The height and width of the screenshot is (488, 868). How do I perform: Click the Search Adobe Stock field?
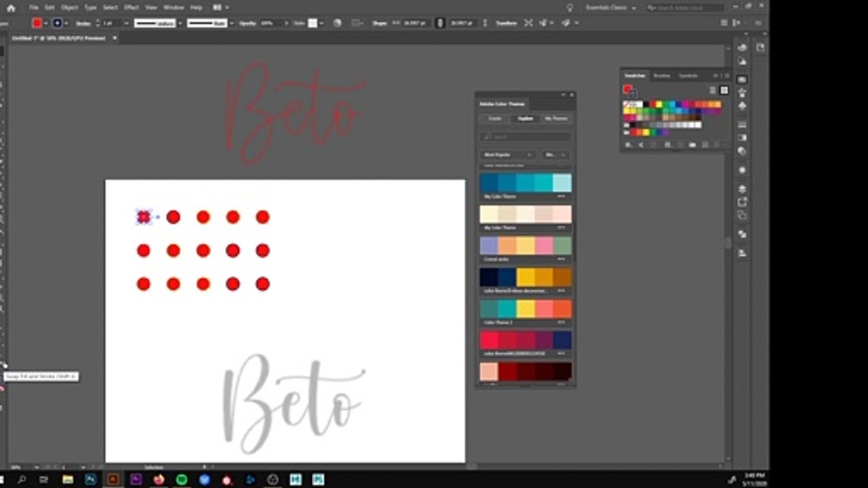pyautogui.click(x=685, y=7)
